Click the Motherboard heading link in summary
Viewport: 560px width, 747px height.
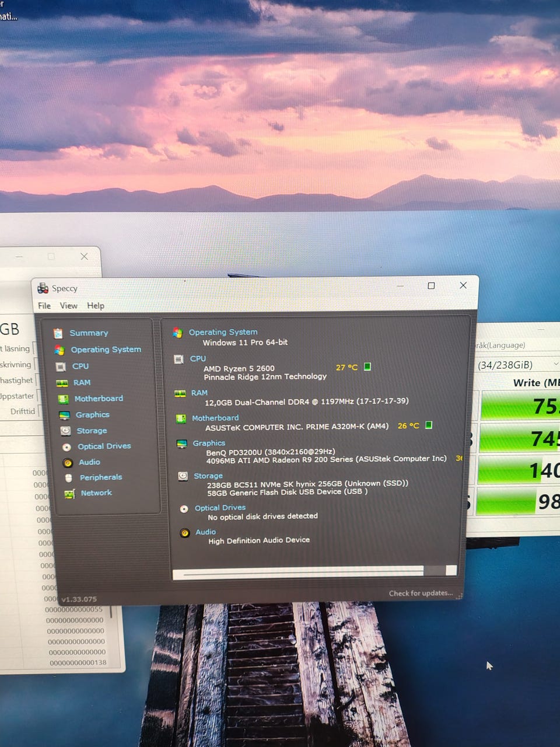point(215,418)
